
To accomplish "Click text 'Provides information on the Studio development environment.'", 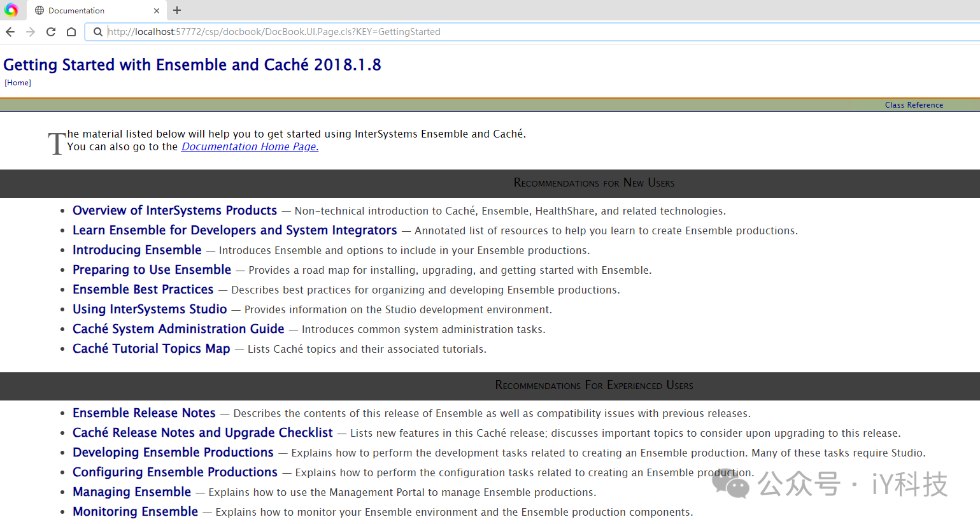I will (398, 309).
